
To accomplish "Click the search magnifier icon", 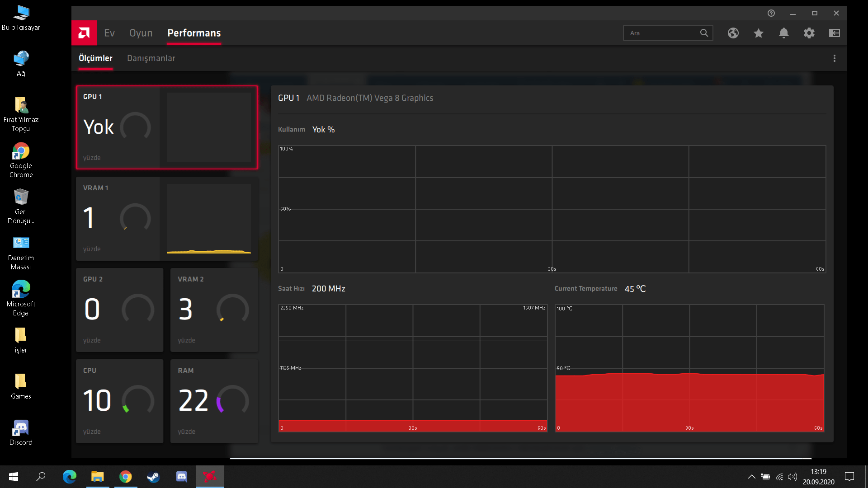I will pyautogui.click(x=704, y=33).
